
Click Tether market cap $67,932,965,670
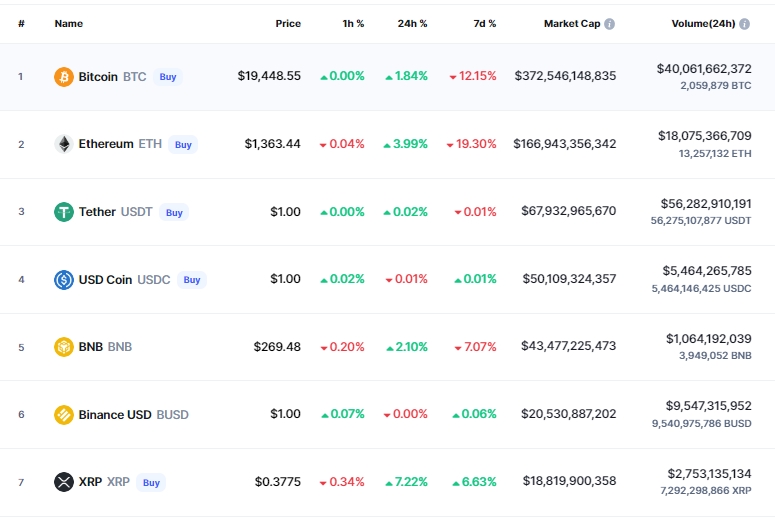tap(568, 211)
